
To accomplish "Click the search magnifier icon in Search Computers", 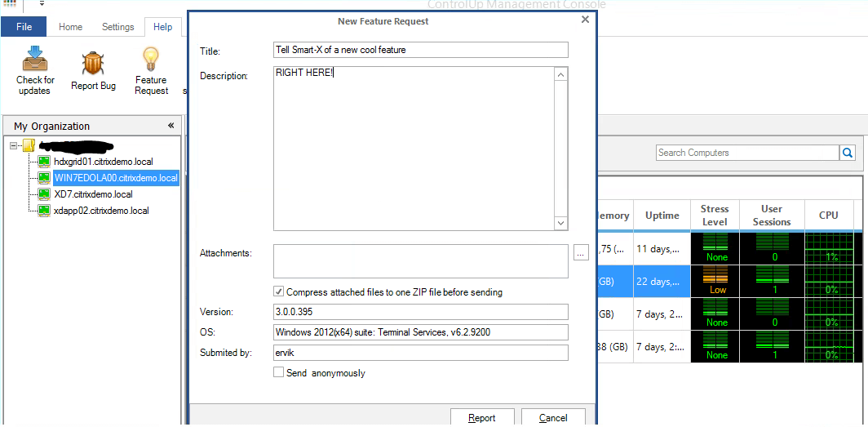I will tap(848, 153).
